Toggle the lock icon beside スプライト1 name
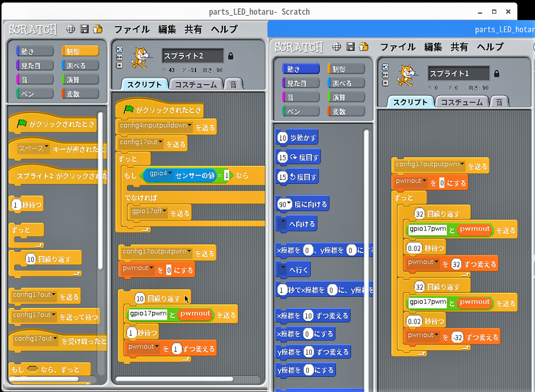The image size is (535, 392). [x=496, y=73]
